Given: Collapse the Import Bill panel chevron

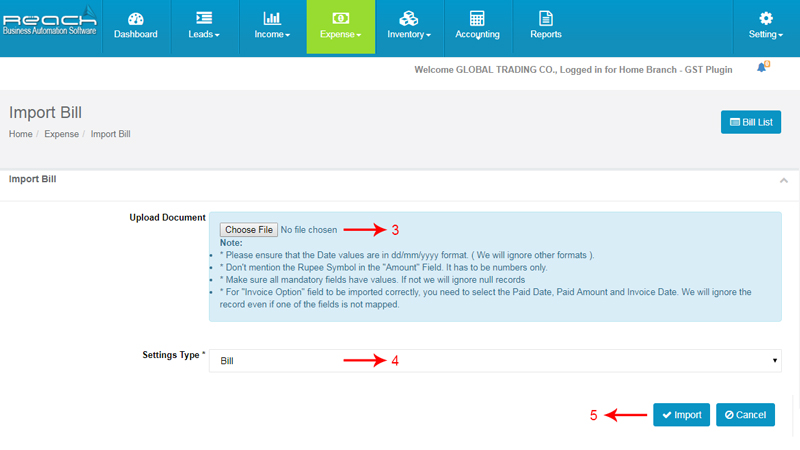Looking at the screenshot, I should (x=784, y=181).
